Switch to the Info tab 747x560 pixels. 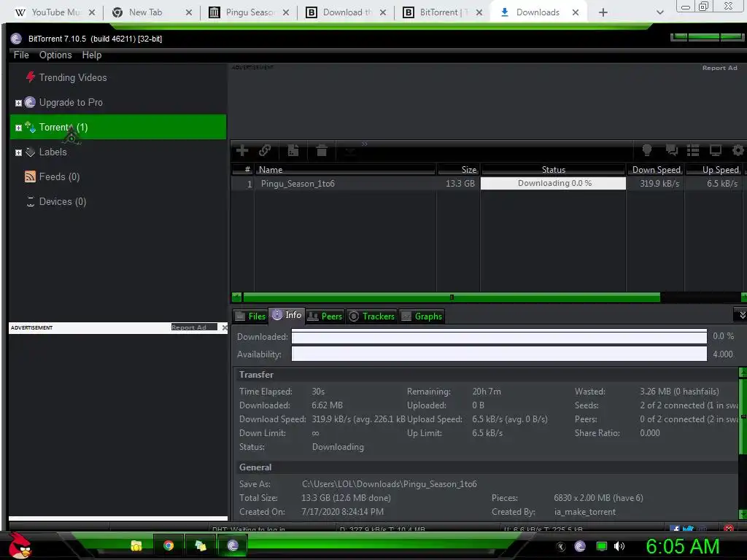tap(287, 315)
